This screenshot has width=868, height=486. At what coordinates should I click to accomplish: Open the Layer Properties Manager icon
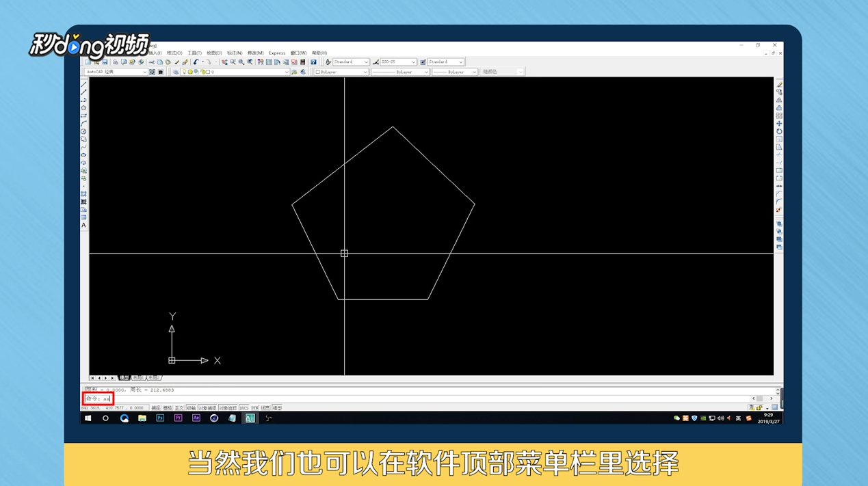pos(176,72)
